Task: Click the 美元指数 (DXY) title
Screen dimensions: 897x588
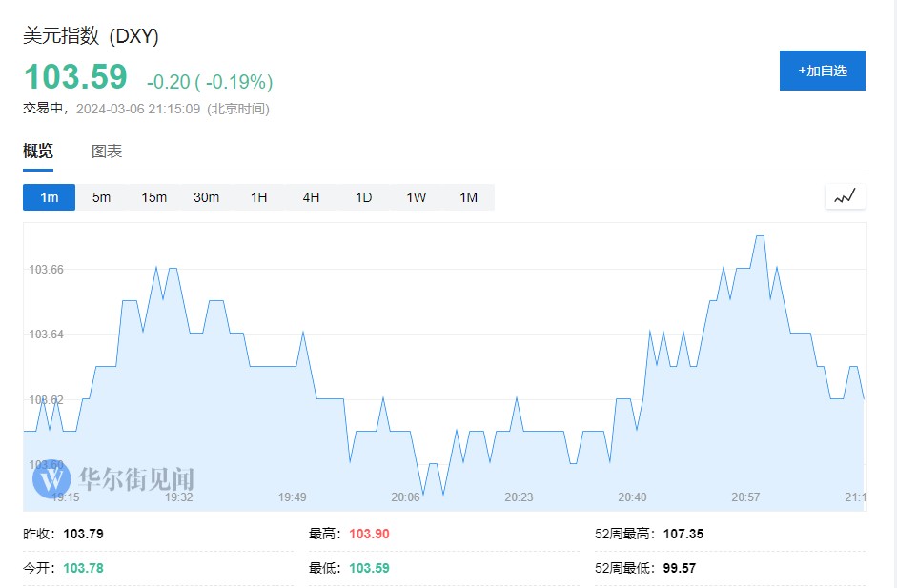Action: 91,36
